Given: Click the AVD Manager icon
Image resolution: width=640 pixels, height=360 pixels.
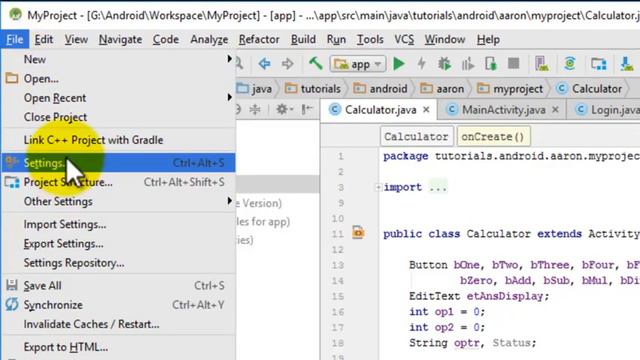Looking at the screenshot, I should tap(542, 64).
